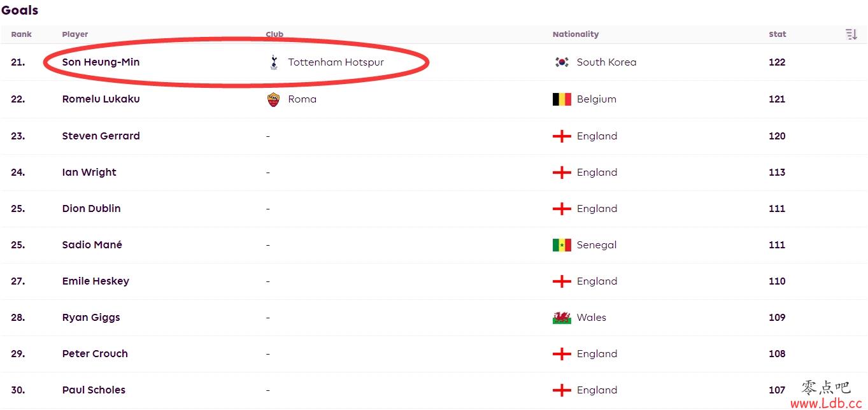Click the Club column header
Screen dimensions: 868x410
click(x=274, y=34)
